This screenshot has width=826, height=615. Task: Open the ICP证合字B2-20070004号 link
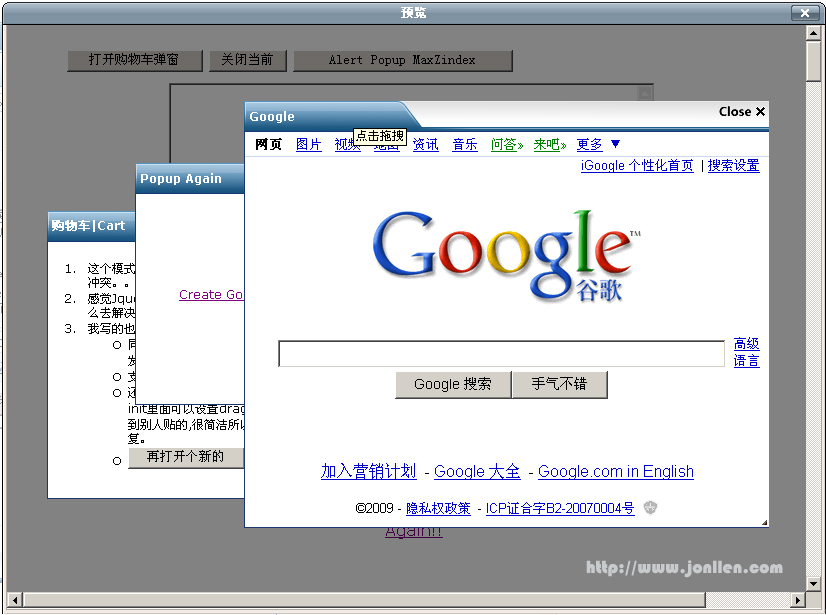(x=560, y=508)
